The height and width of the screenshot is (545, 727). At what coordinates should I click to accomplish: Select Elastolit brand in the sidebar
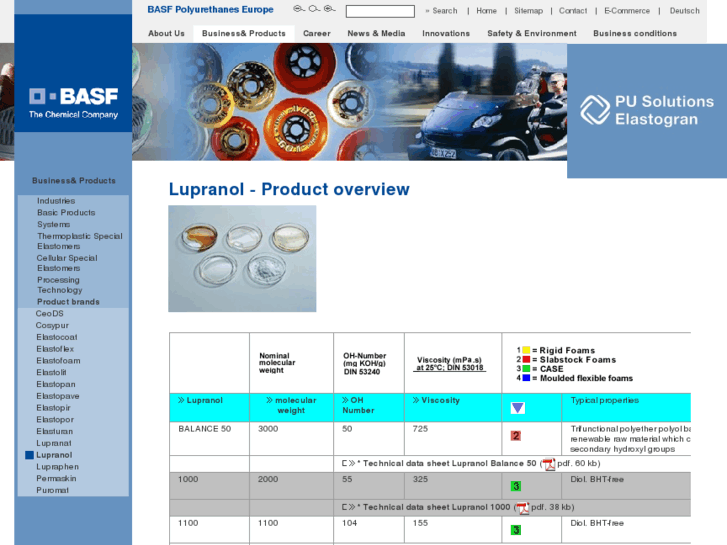tap(51, 372)
